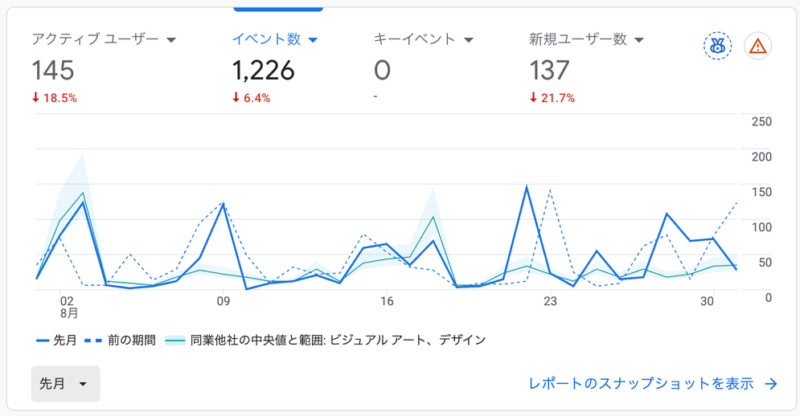The width and height of the screenshot is (800, 416).
Task: Click the 30 date label on axis
Action: [x=707, y=301]
